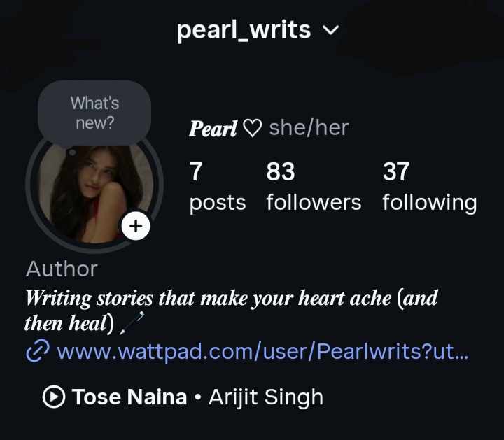Tap the Author category label
504x440 pixels.
(x=62, y=269)
